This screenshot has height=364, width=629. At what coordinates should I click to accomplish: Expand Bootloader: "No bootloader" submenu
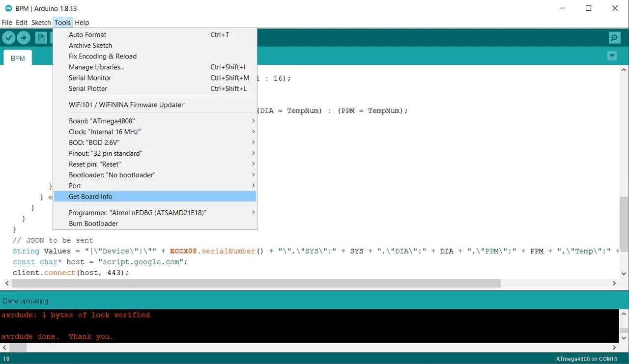(x=155, y=175)
